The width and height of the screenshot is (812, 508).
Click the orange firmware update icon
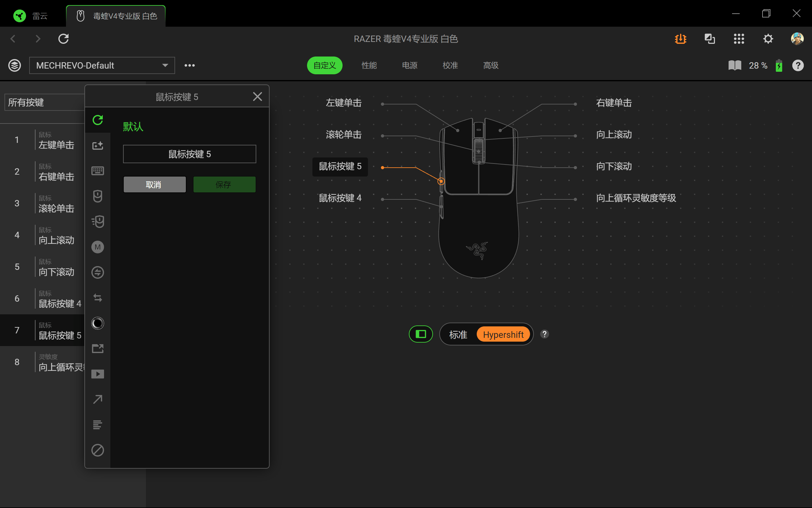tap(680, 39)
